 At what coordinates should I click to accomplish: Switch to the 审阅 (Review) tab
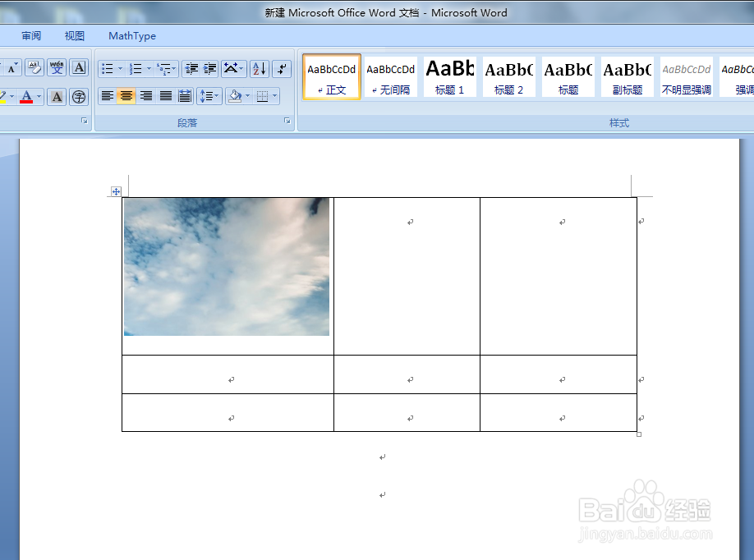[x=31, y=36]
